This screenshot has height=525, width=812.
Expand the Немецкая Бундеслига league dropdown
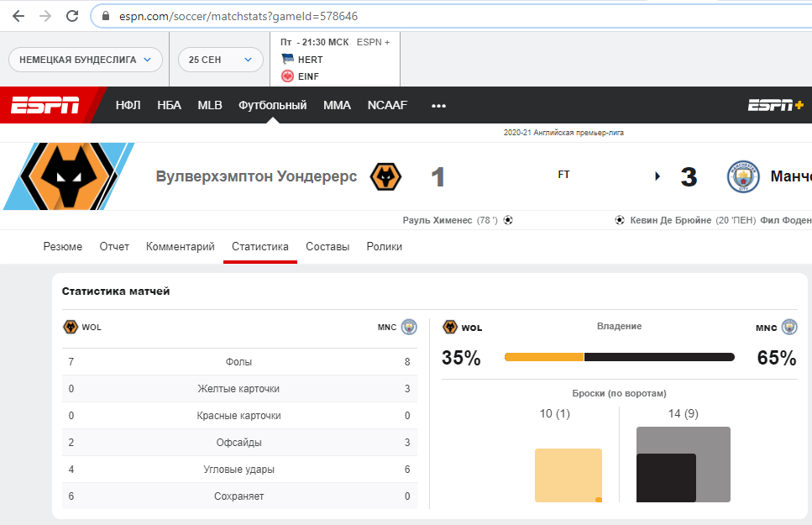click(x=85, y=60)
